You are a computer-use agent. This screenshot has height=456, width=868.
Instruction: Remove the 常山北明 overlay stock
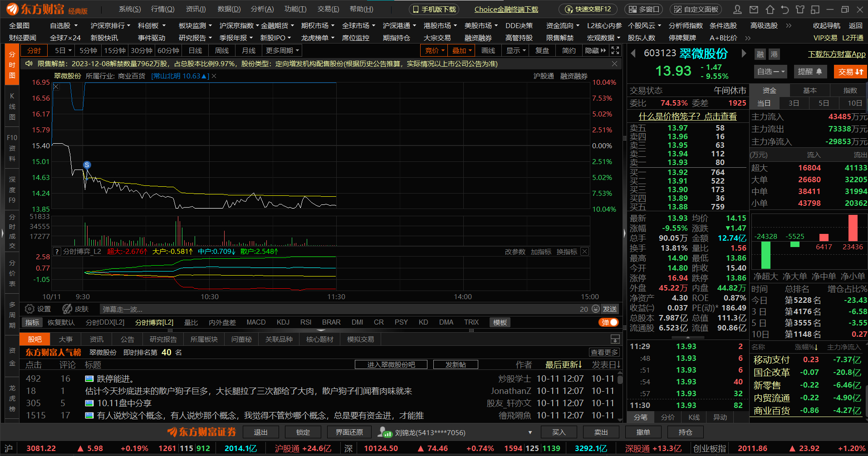coord(214,76)
